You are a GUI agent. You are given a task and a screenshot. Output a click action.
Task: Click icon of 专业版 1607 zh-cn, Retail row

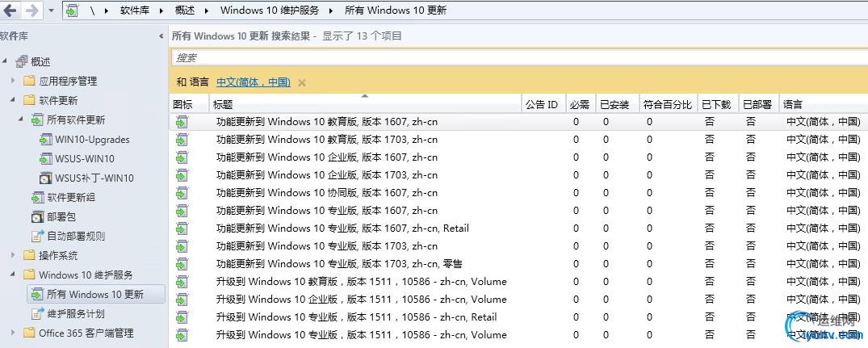click(182, 229)
